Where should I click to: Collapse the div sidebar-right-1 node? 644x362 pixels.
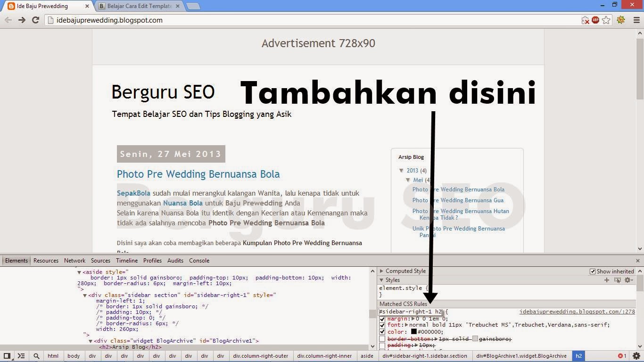(x=85, y=296)
